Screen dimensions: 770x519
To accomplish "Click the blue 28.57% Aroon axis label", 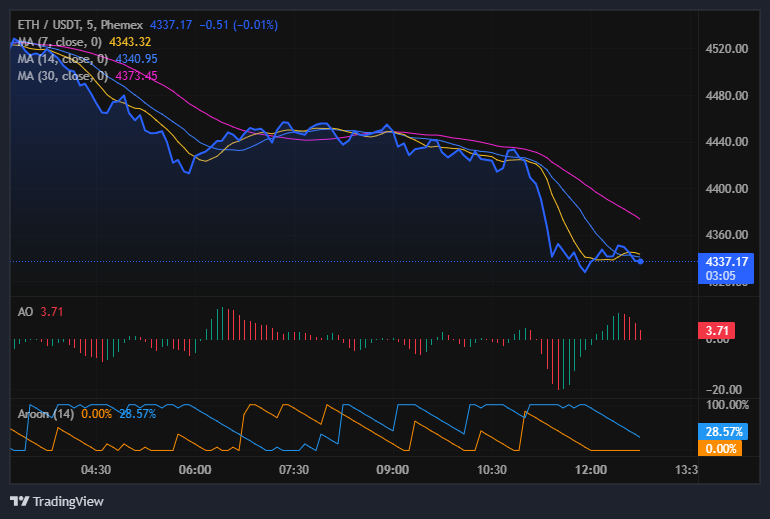I will coord(720,432).
